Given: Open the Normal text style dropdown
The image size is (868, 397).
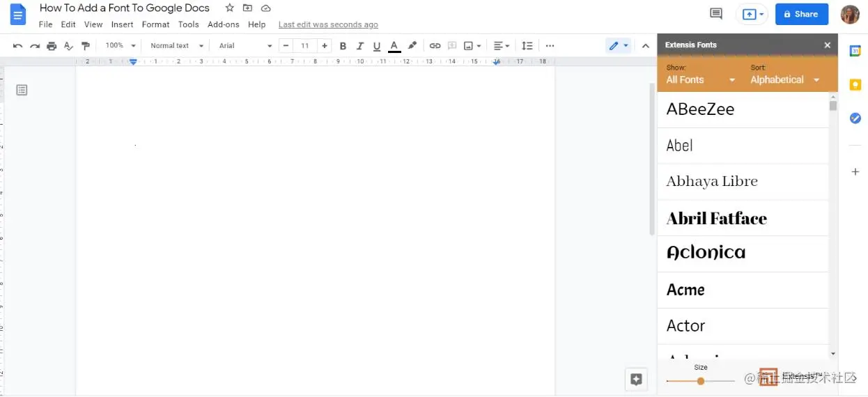Looking at the screenshot, I should click(x=177, y=46).
